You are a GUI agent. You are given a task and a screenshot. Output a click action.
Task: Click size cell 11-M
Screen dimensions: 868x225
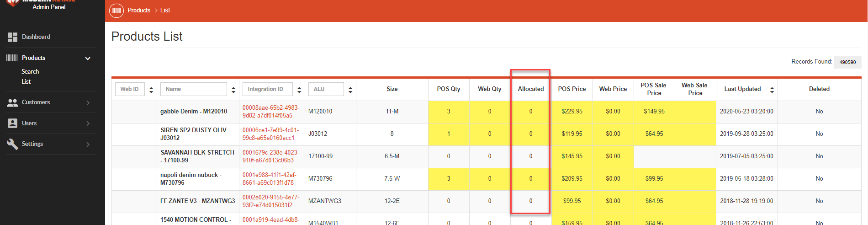pyautogui.click(x=392, y=112)
